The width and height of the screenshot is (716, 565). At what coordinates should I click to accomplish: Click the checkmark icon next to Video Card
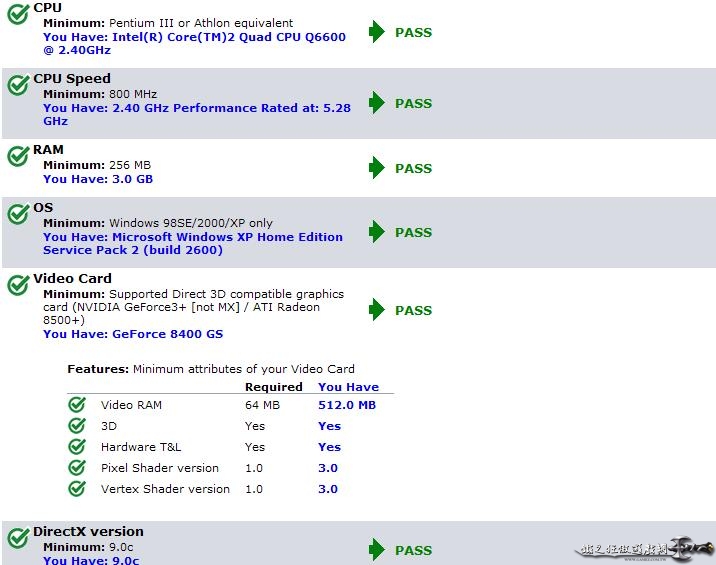point(18,285)
